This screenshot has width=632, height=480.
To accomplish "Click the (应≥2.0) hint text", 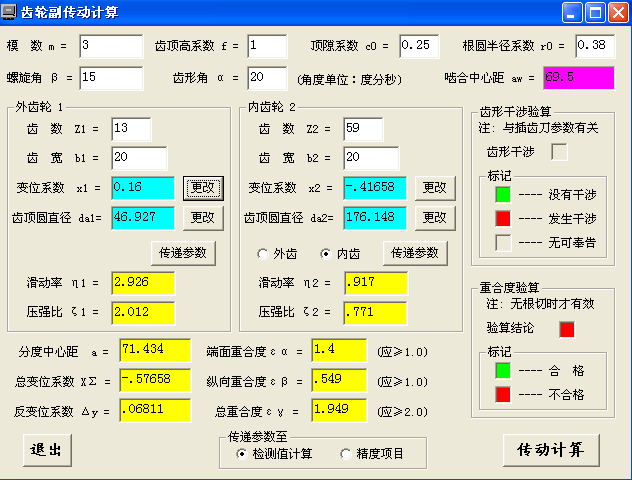I will (403, 412).
